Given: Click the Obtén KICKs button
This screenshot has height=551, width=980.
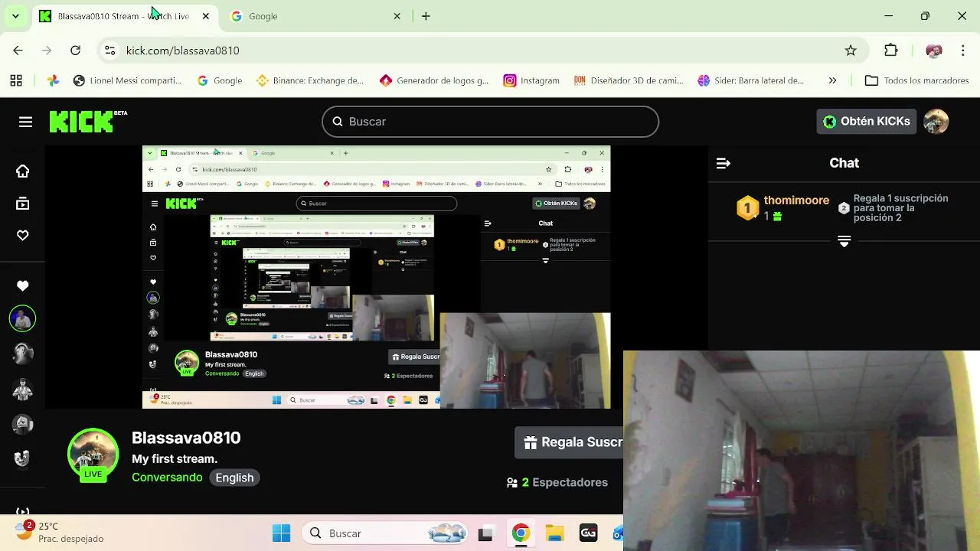Looking at the screenshot, I should (x=867, y=121).
